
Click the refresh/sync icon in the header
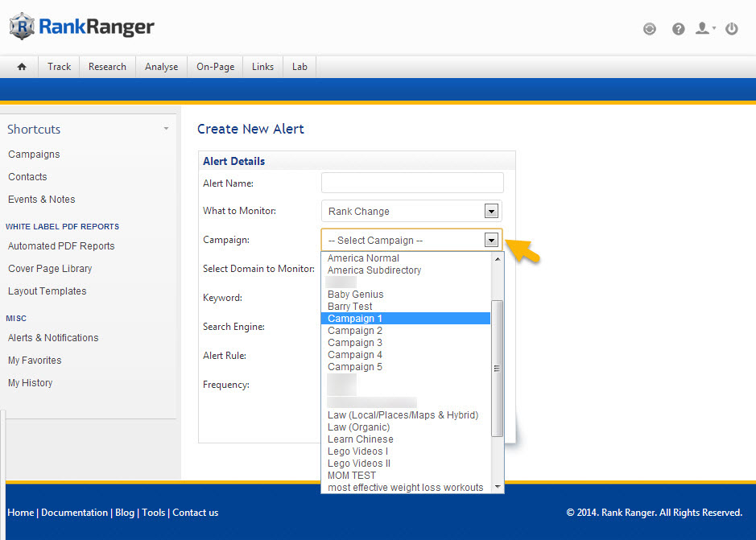pos(650,29)
